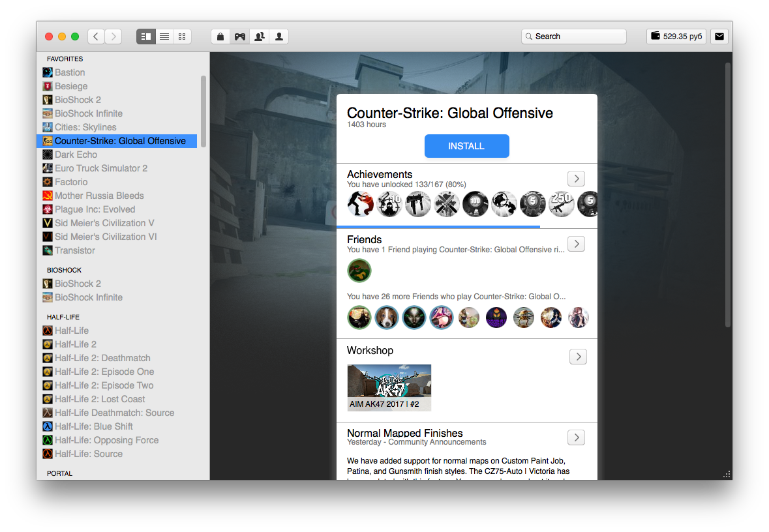Switch to grid view mode
This screenshot has width=769, height=532.
(x=182, y=37)
